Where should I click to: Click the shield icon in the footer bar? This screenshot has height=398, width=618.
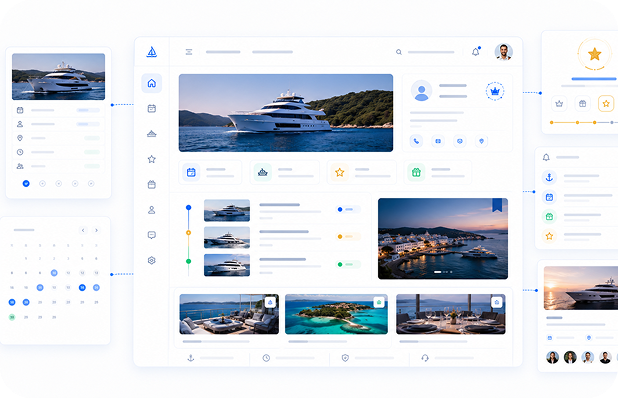[345, 358]
